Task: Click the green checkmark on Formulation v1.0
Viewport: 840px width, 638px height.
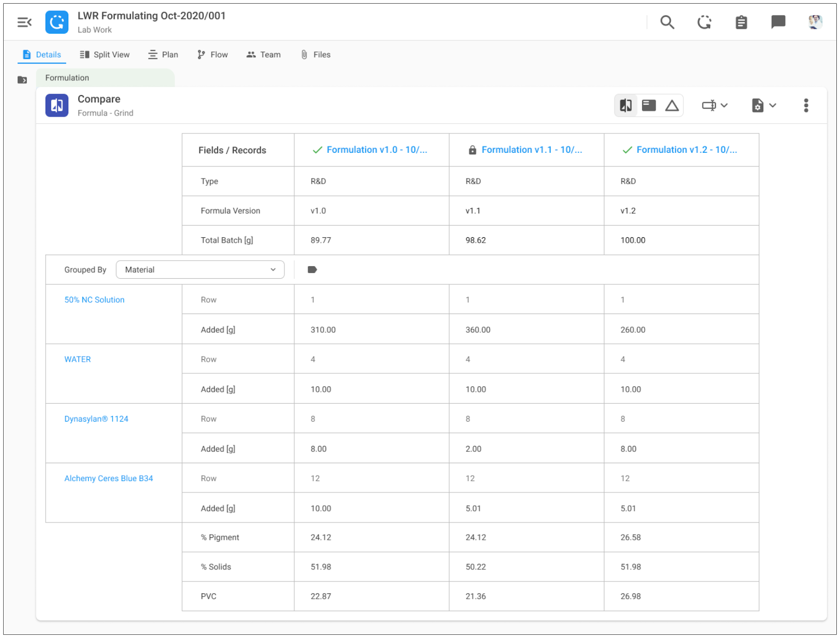Action: click(317, 150)
